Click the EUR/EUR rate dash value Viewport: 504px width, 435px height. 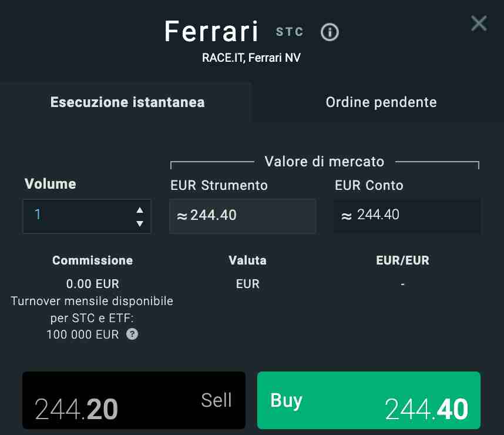coord(402,284)
